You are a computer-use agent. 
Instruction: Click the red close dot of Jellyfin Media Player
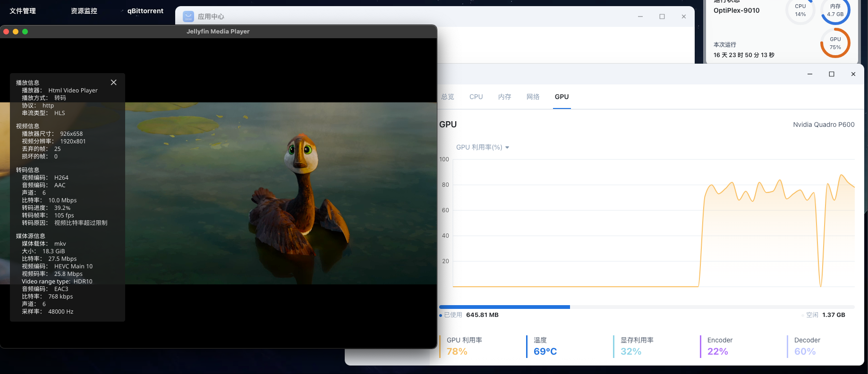[x=6, y=32]
